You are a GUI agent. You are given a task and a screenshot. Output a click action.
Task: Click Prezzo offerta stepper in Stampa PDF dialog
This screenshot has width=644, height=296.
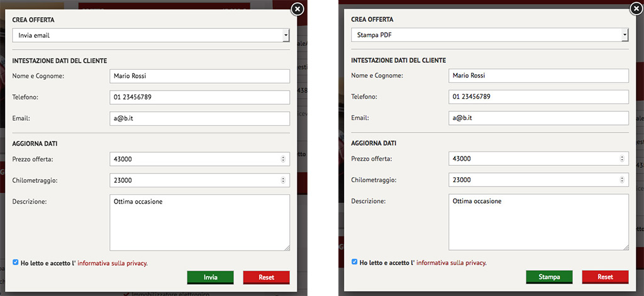622,159
